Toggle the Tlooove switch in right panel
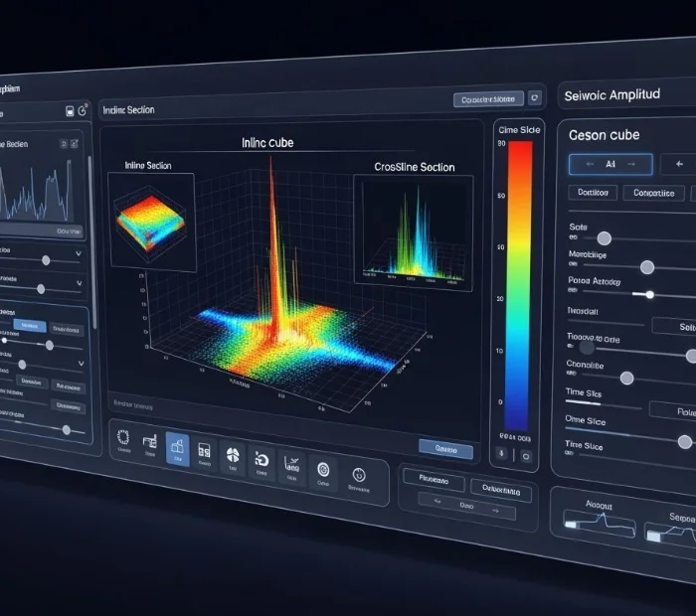 pyautogui.click(x=587, y=347)
